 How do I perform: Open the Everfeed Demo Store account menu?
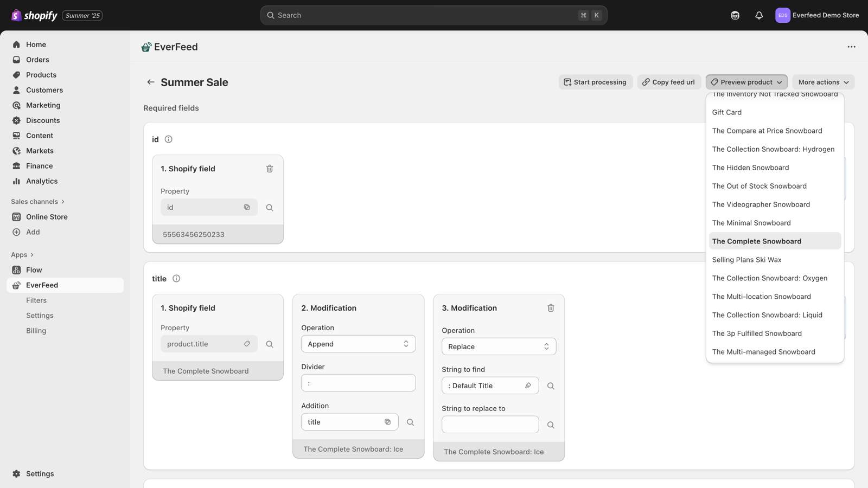coord(817,15)
